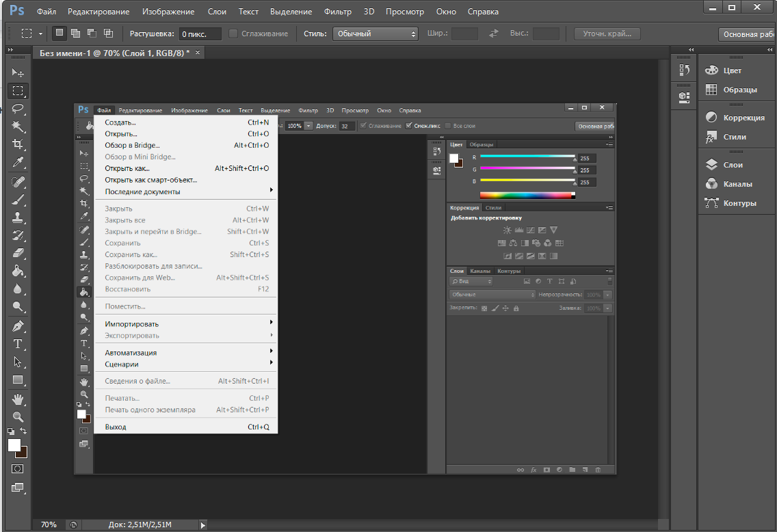Viewport: 777px width, 532px height.
Task: Select the Pen tool in main toolbar
Action: 17,326
